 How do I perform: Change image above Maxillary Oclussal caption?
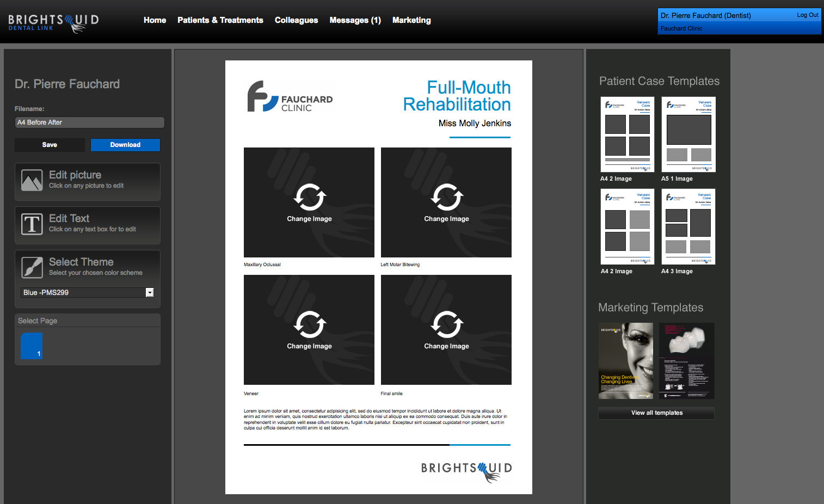pyautogui.click(x=309, y=202)
